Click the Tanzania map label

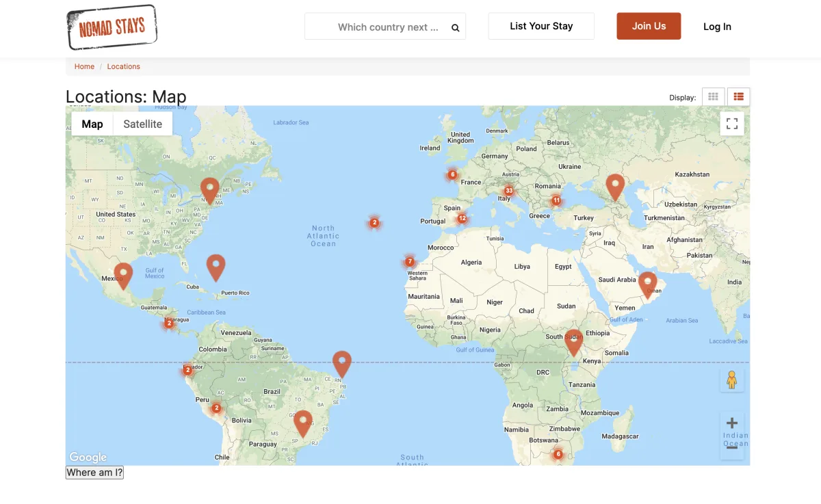582,384
